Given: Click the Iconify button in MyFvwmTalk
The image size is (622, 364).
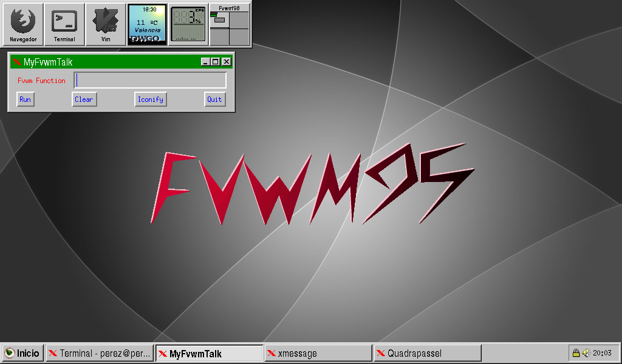Looking at the screenshot, I should (151, 99).
